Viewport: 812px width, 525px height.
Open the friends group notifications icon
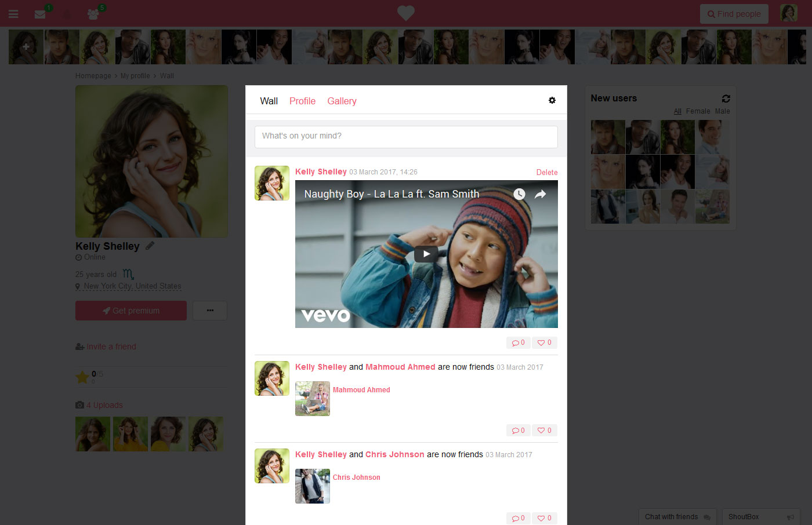click(x=93, y=14)
